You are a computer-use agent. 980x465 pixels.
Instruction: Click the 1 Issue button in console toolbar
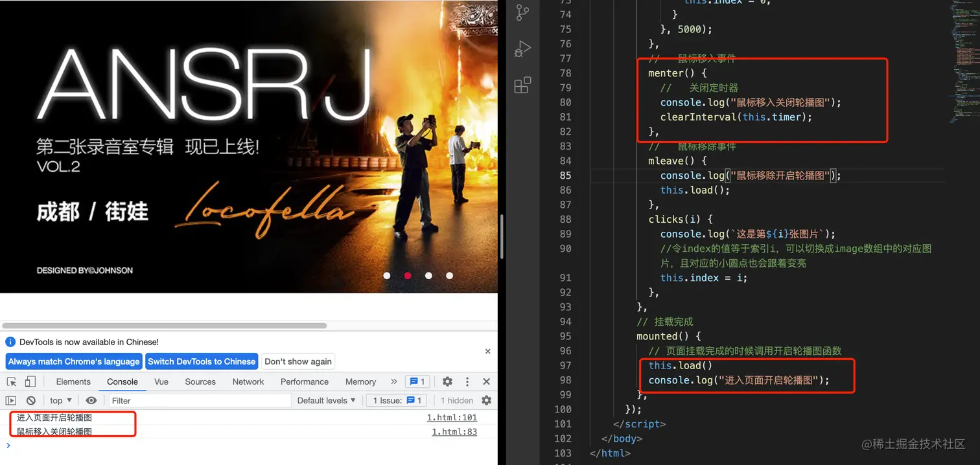point(398,400)
